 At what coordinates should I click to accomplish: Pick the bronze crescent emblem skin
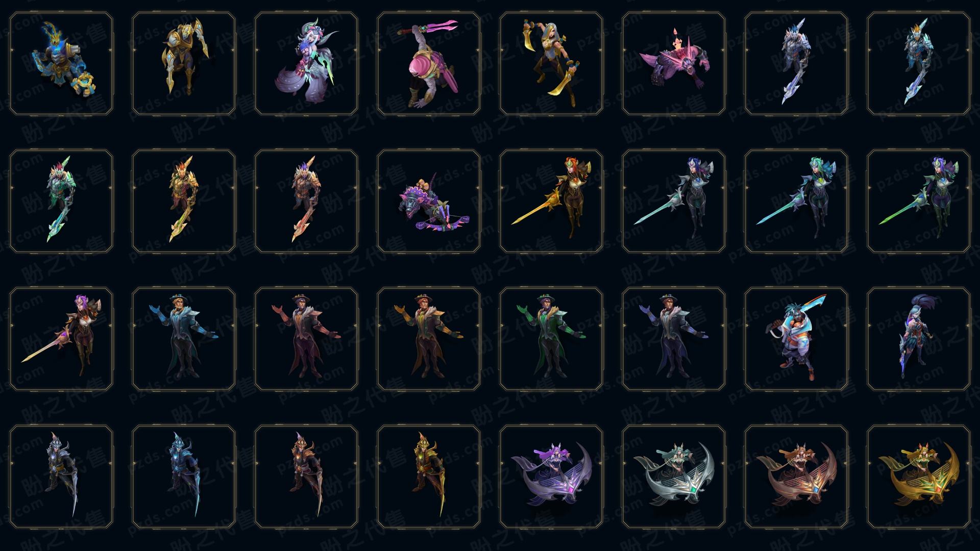click(x=796, y=477)
